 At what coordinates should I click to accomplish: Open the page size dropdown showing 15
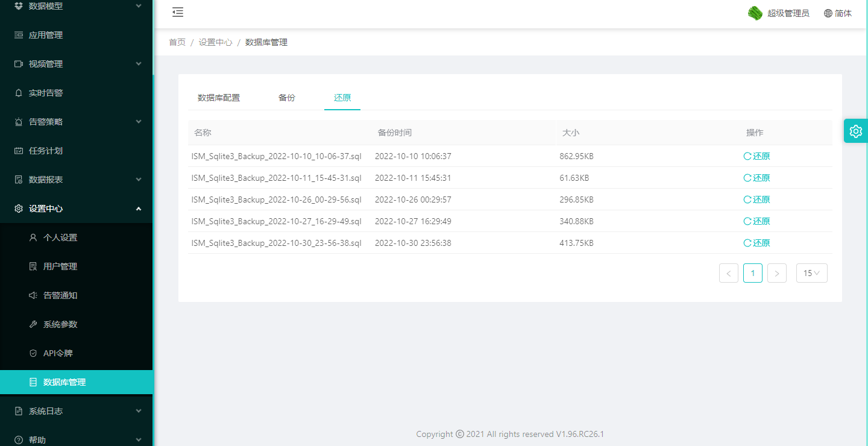point(811,273)
